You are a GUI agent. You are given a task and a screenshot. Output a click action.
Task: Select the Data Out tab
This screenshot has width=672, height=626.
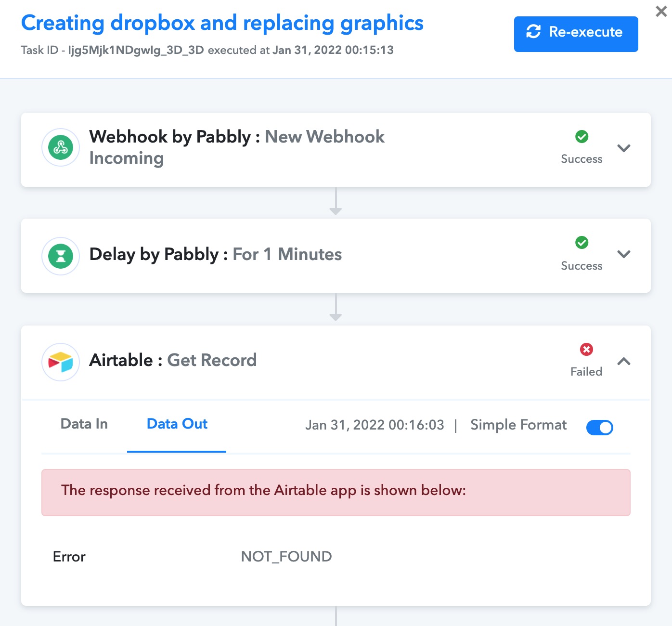tap(177, 424)
